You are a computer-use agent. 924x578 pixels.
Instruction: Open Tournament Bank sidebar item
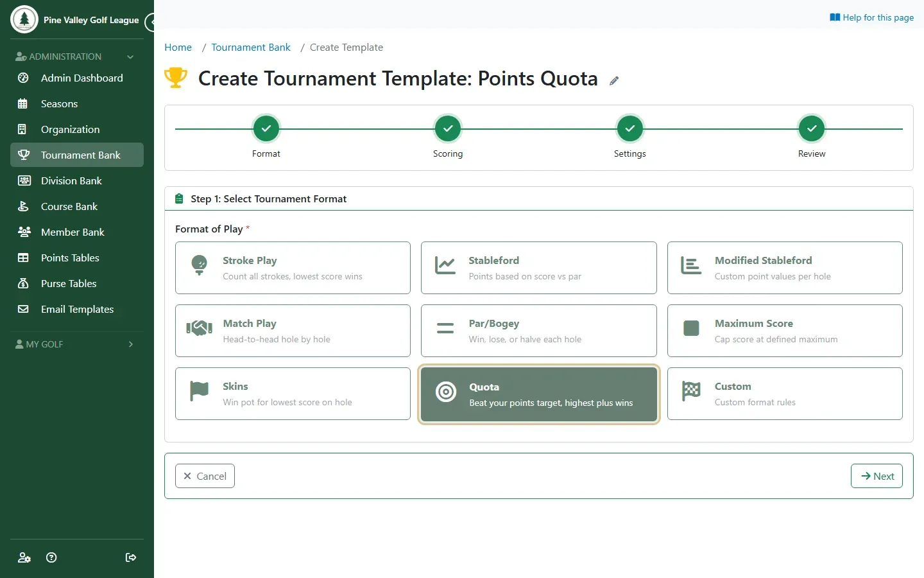tap(77, 155)
